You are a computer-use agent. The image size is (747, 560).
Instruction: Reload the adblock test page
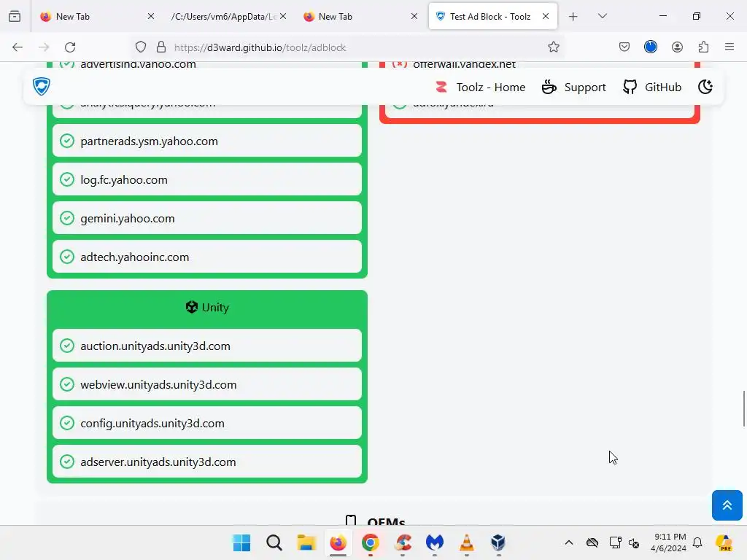(70, 47)
